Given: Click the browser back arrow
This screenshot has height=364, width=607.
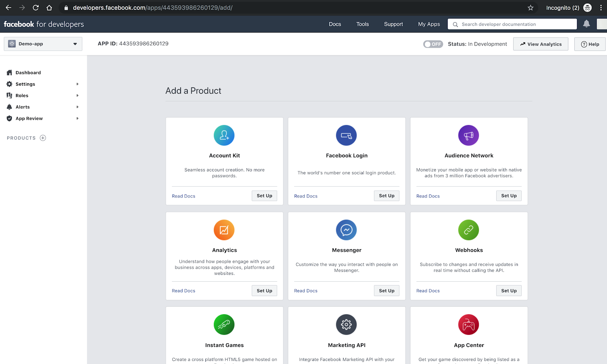Looking at the screenshot, I should point(8,8).
